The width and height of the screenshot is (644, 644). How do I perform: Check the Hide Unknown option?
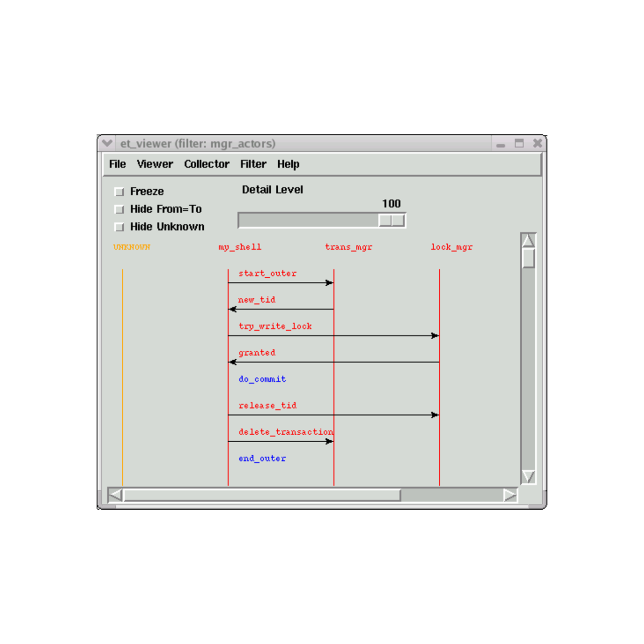coord(119,227)
